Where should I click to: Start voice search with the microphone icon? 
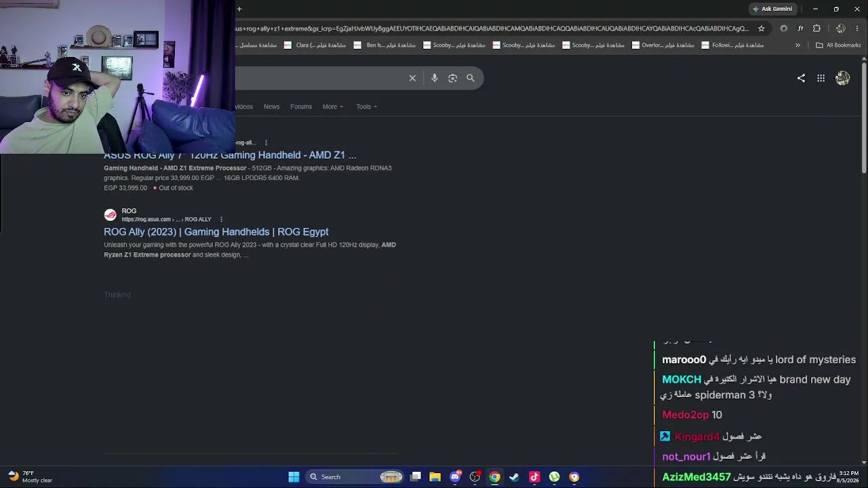pyautogui.click(x=435, y=78)
